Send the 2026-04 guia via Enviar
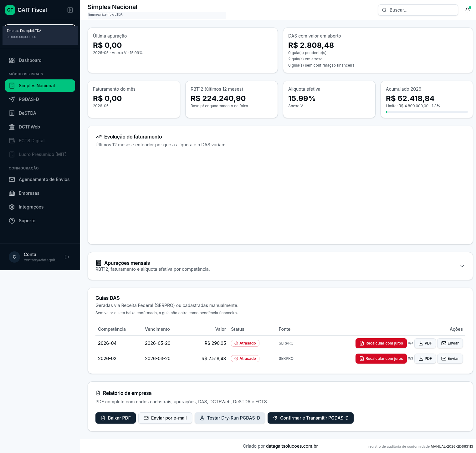Image resolution: width=476 pixels, height=453 pixels. coord(450,343)
